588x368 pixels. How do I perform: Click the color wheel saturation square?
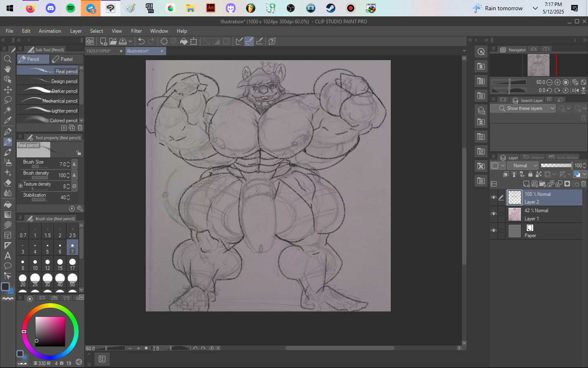tap(50, 332)
